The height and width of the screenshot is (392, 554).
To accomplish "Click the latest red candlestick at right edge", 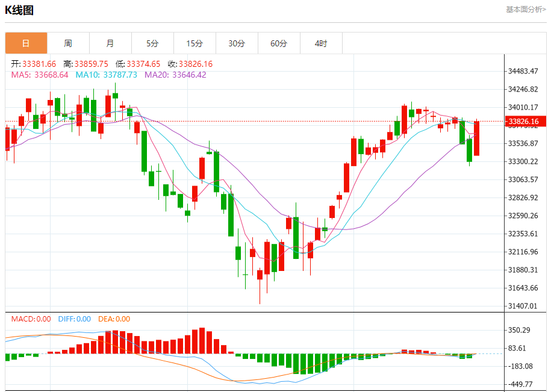I will [477, 138].
